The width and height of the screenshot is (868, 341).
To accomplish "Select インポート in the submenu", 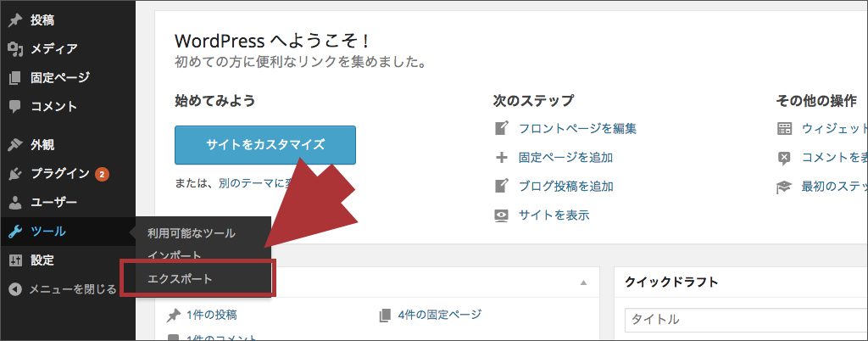I will [175, 256].
